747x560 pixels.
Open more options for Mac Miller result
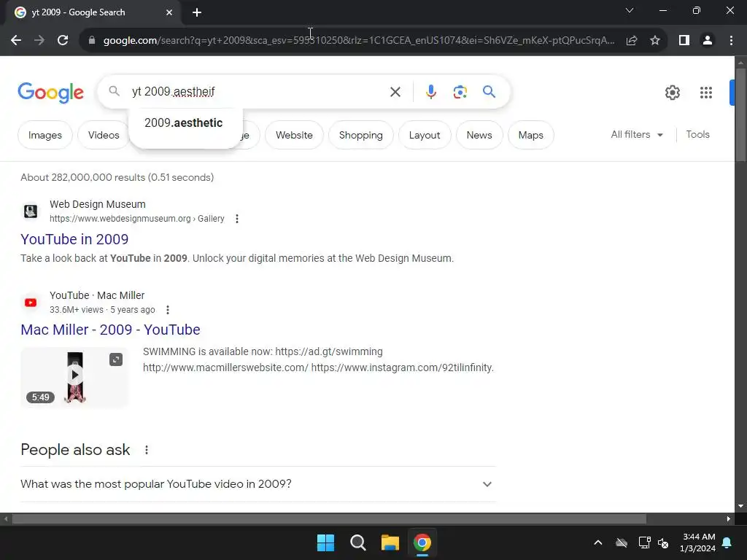168,310
